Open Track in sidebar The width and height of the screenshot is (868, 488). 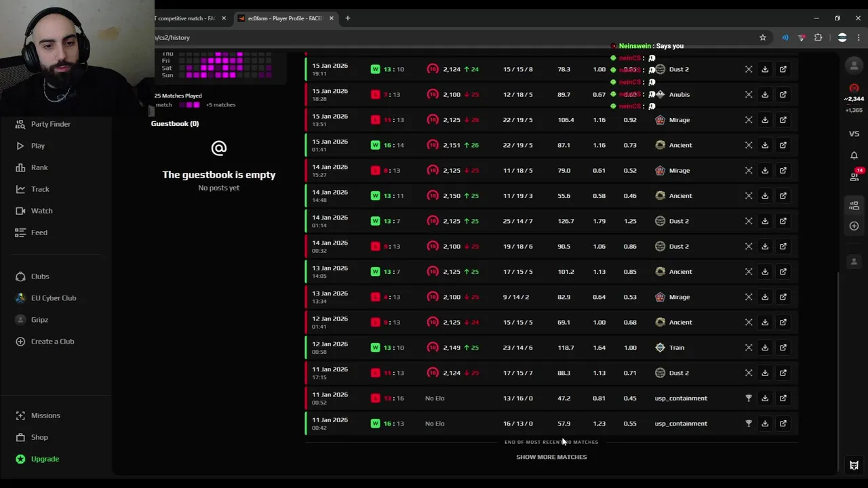(40, 189)
